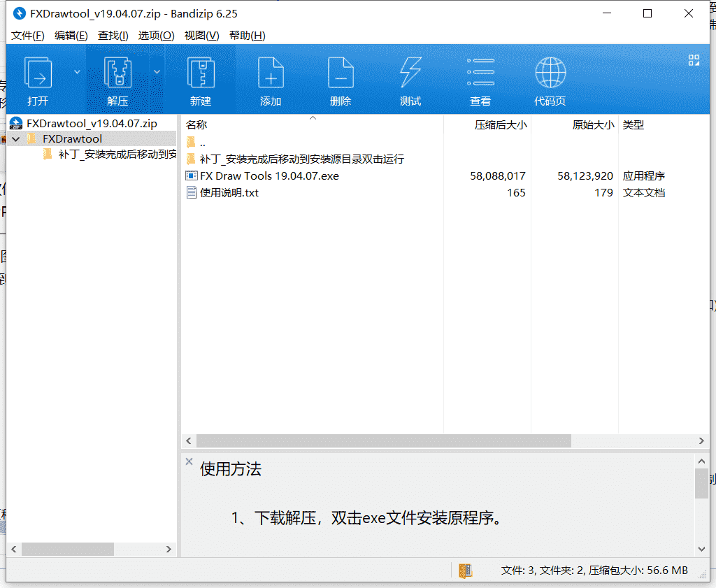The width and height of the screenshot is (716, 588).
Task: Click the Code page (代码页) globe icon
Action: point(550,73)
